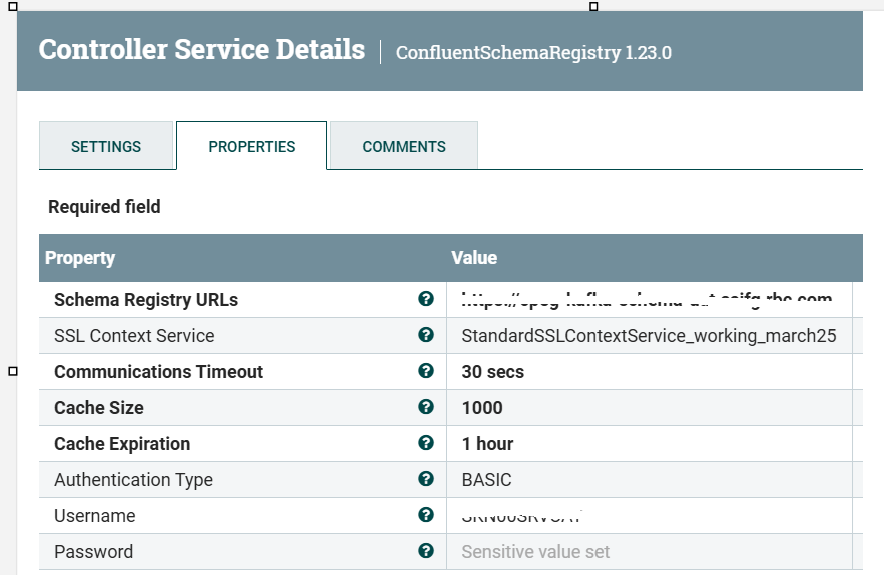Click the Sensitive value set password field
The height and width of the screenshot is (575, 884).
(649, 551)
